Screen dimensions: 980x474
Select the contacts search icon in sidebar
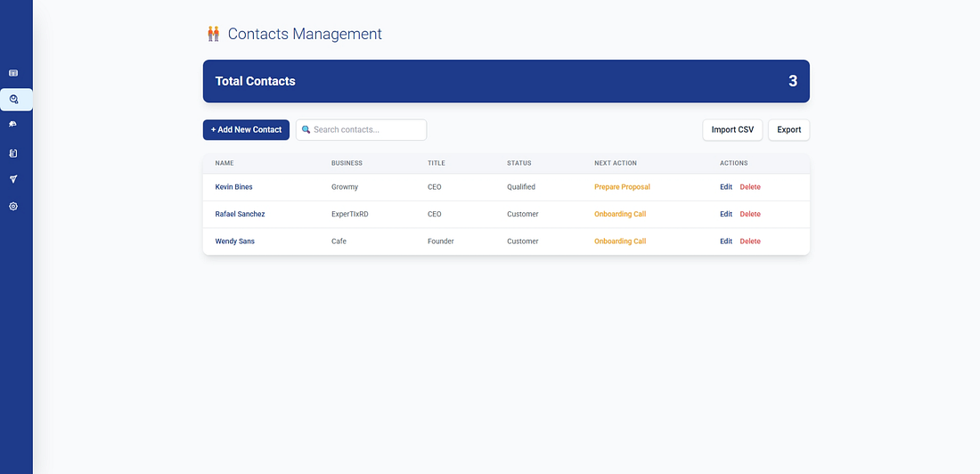[x=13, y=100]
